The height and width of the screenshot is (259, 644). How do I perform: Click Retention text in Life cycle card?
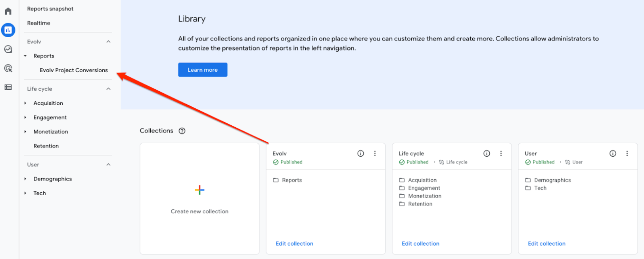click(x=420, y=204)
